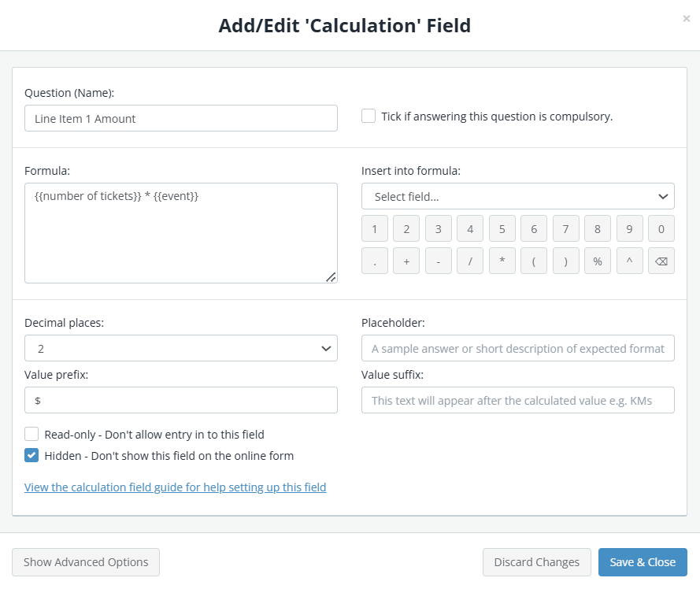Screen dimensions: 700x589
Task: Insert an opening parenthesis into formula
Action: (x=534, y=261)
